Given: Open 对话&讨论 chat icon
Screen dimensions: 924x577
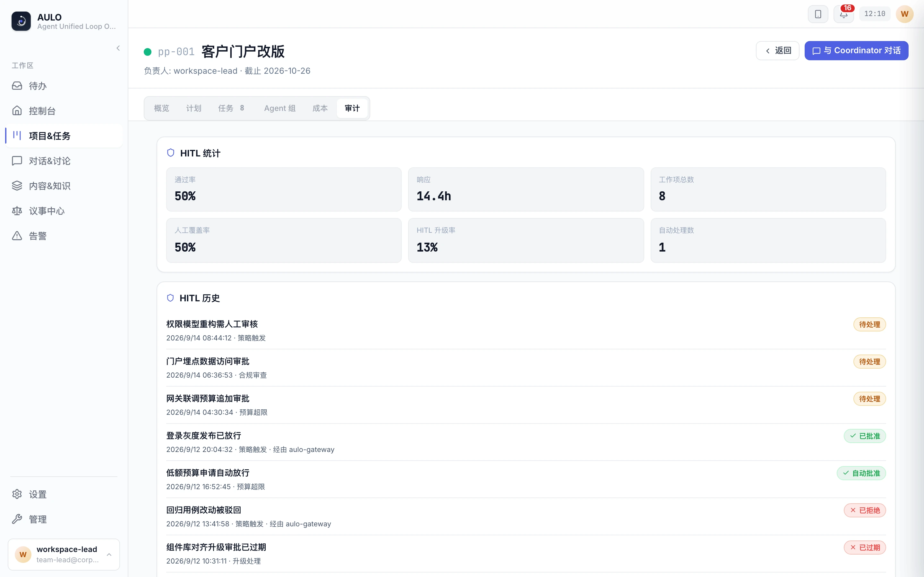Looking at the screenshot, I should tap(17, 161).
